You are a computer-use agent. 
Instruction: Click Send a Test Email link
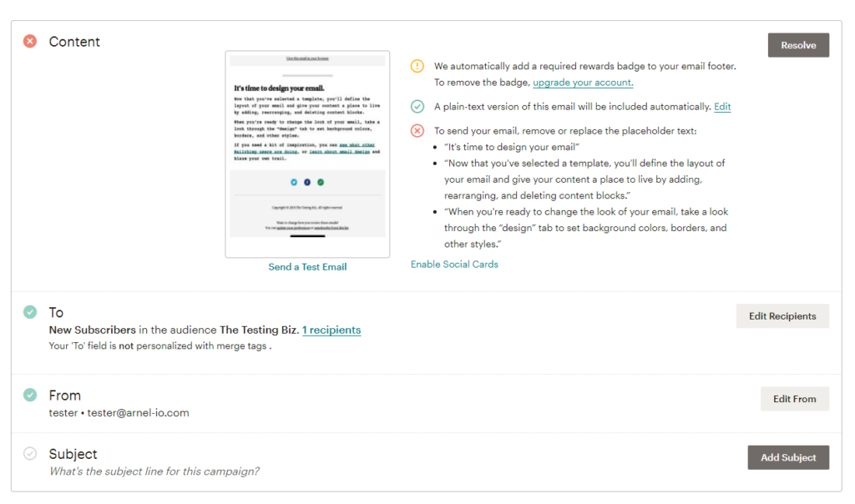click(x=307, y=267)
